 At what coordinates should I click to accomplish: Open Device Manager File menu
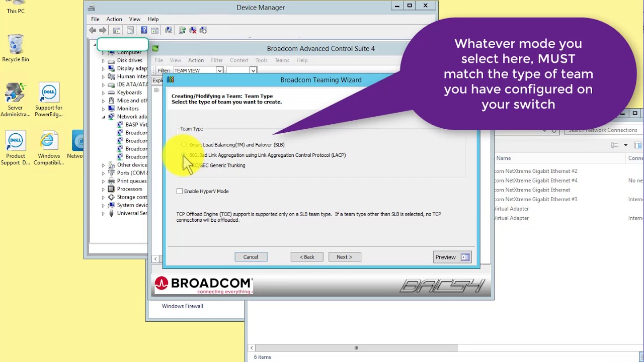click(x=95, y=19)
